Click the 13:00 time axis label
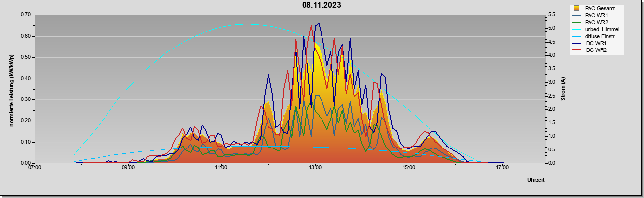 [x=315, y=168]
